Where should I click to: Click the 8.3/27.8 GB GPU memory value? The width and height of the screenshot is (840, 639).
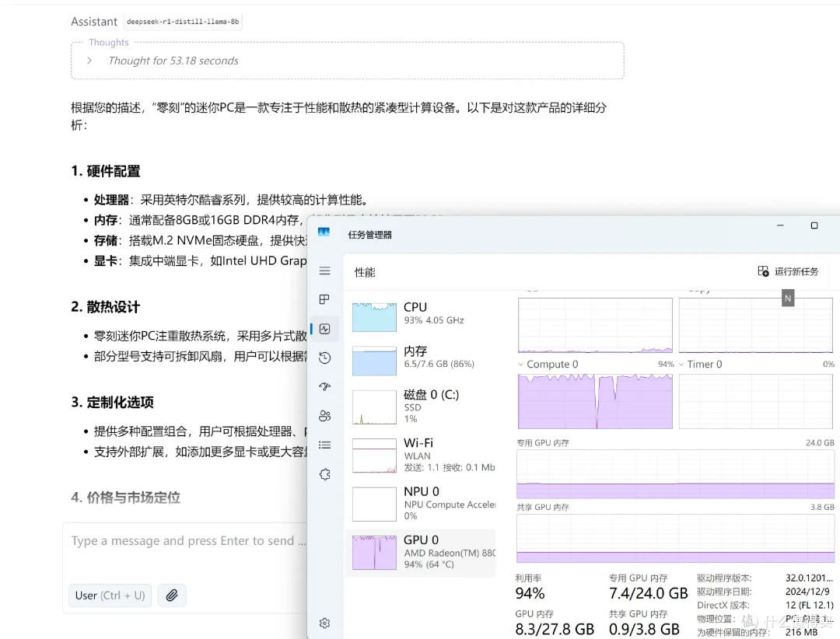point(555,630)
